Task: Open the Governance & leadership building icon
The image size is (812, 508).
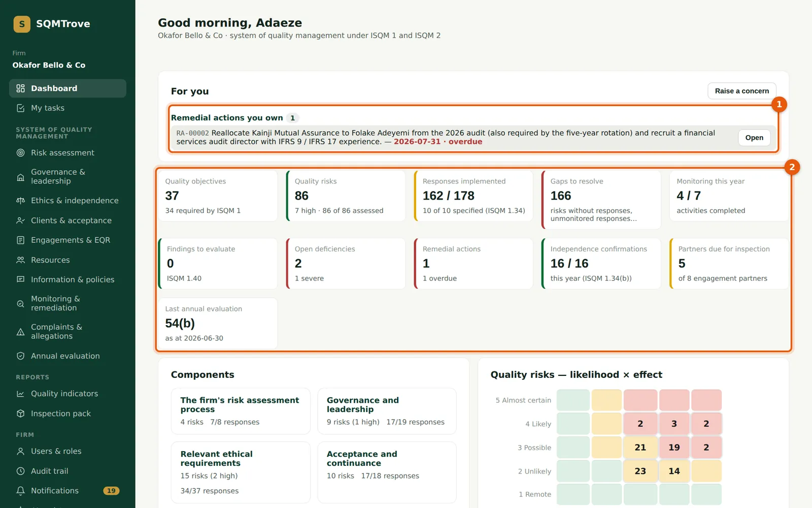Action: point(20,177)
